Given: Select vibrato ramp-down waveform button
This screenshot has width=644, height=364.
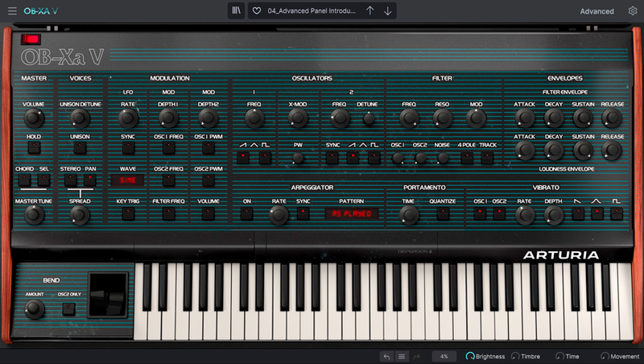Looking at the screenshot, I should (578, 213).
